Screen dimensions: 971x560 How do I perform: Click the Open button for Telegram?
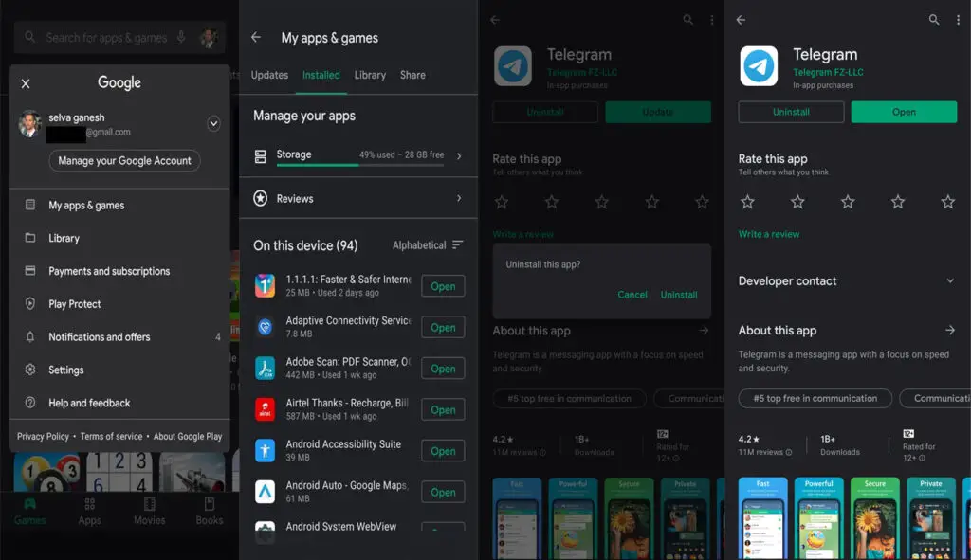(x=904, y=112)
